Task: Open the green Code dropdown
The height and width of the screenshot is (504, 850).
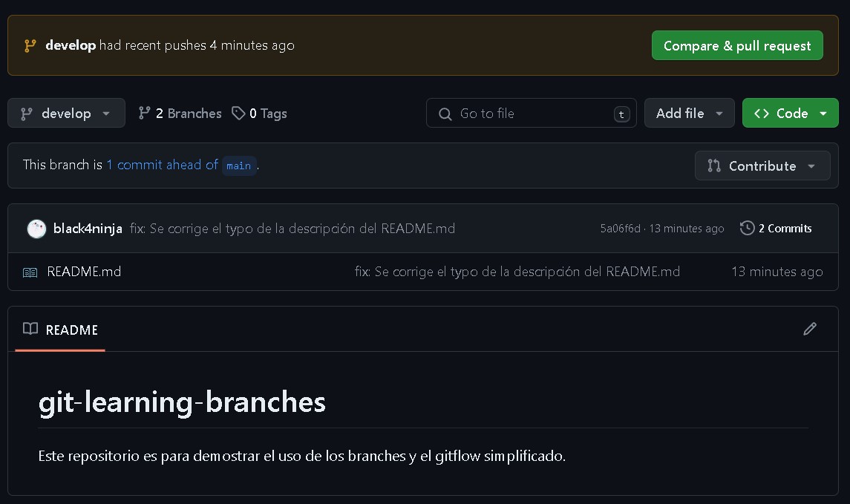Action: click(x=790, y=114)
